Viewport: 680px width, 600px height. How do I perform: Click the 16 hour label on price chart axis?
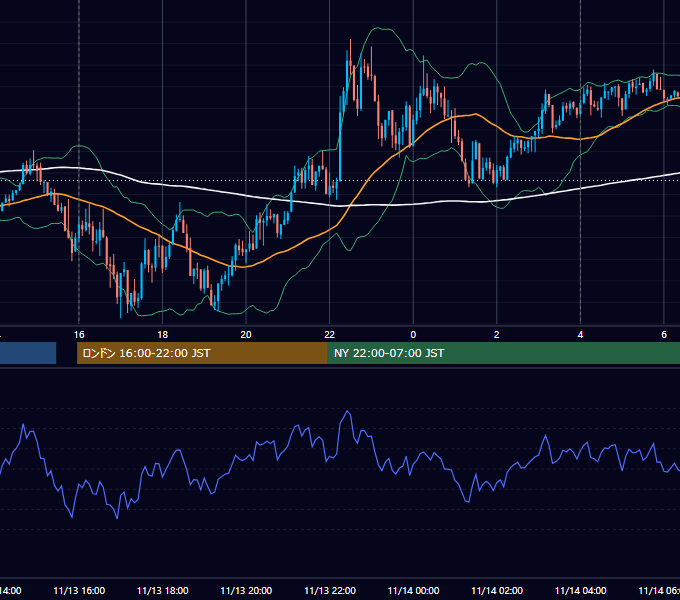tap(79, 335)
